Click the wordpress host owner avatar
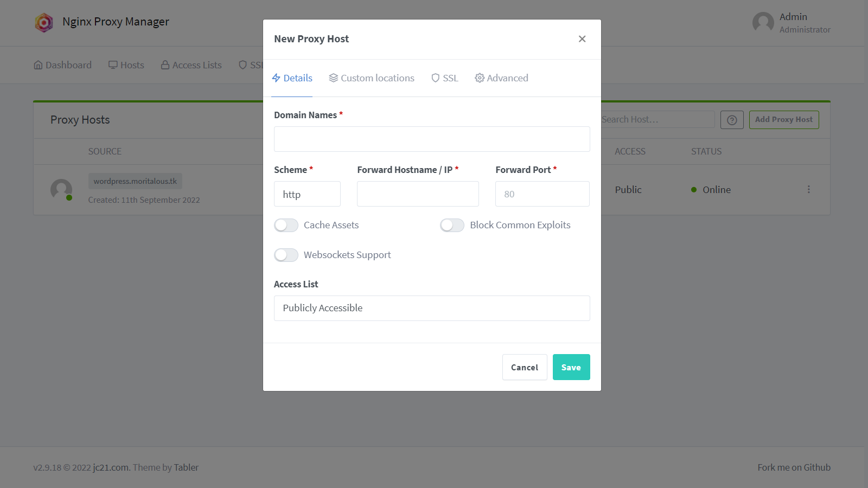Image resolution: width=868 pixels, height=488 pixels. tap(61, 190)
